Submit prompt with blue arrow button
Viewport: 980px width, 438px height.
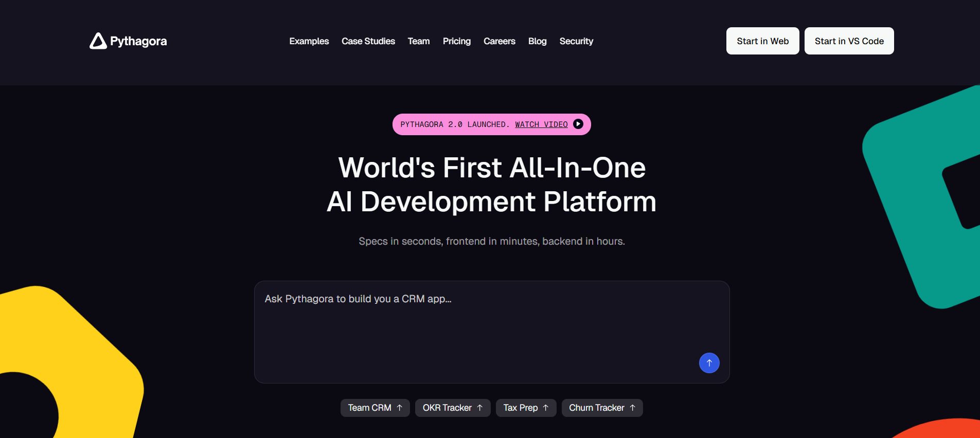709,363
